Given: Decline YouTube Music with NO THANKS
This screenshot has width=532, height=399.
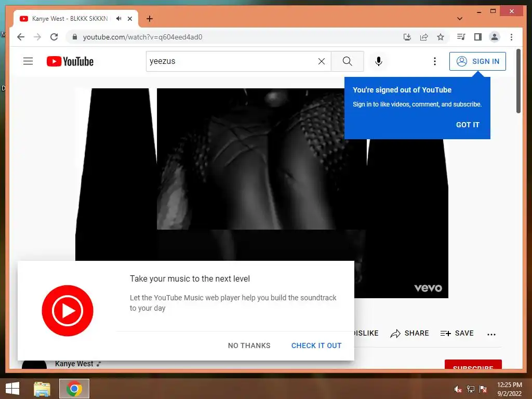Looking at the screenshot, I should (x=249, y=345).
